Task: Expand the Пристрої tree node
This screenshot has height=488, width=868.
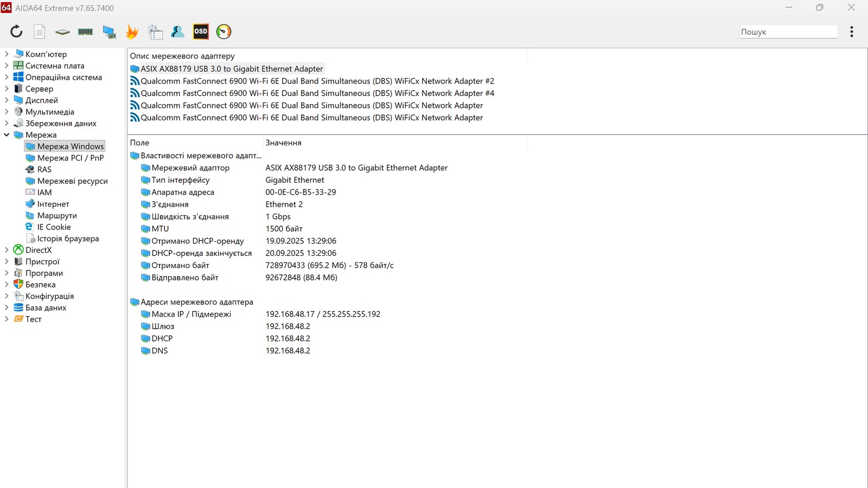Action: click(x=7, y=261)
